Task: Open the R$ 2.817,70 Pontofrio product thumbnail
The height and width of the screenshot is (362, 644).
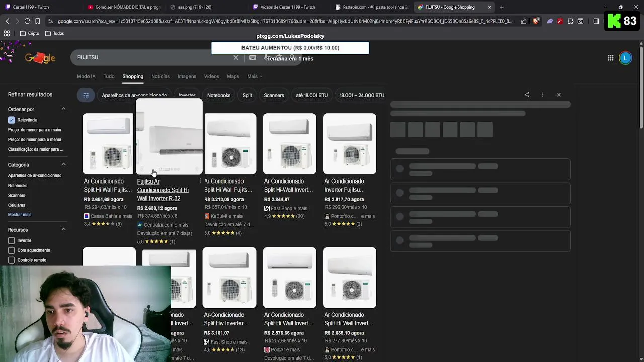Action: [x=350, y=144]
